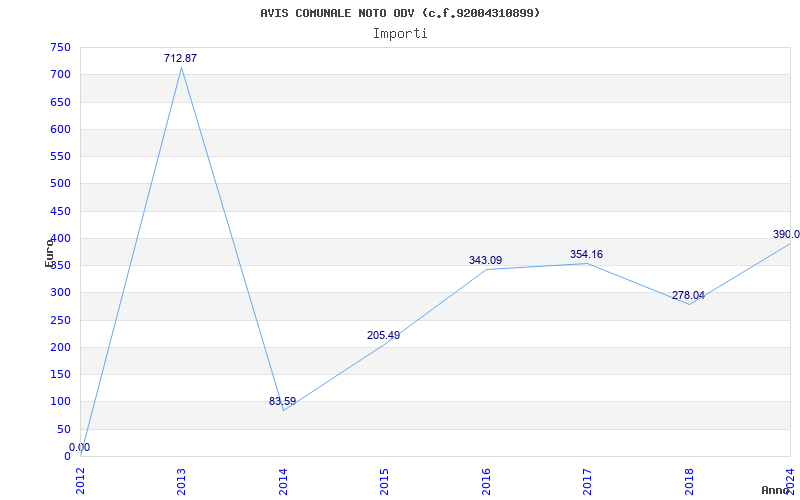This screenshot has height=500, width=800.
Task: Click the 50 y-axis tick label
Action: pyautogui.click(x=63, y=429)
